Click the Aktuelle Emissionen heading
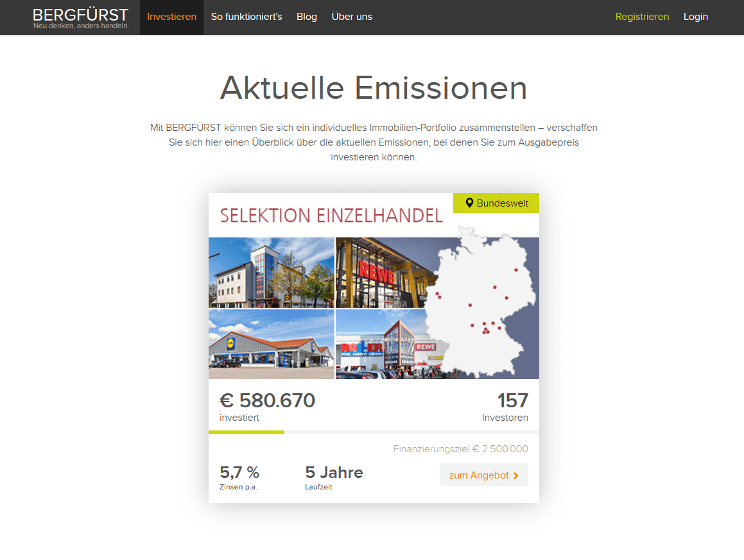 (x=374, y=88)
